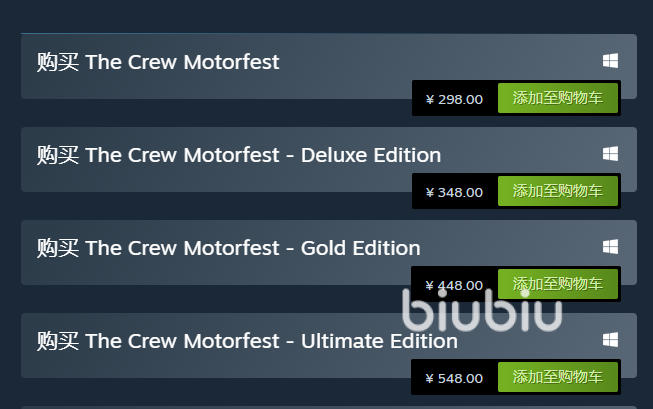Click the ¥ 298.00 price label
The width and height of the screenshot is (653, 409).
click(x=455, y=99)
